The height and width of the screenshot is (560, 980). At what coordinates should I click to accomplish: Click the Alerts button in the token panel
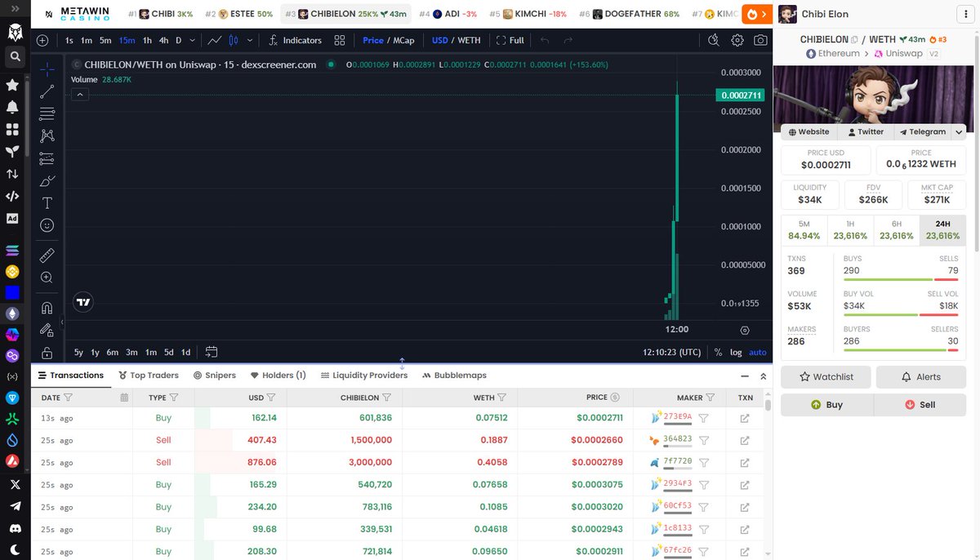[x=921, y=377]
